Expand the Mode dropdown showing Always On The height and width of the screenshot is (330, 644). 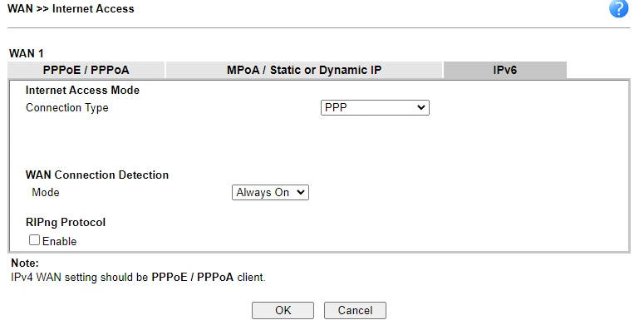270,192
